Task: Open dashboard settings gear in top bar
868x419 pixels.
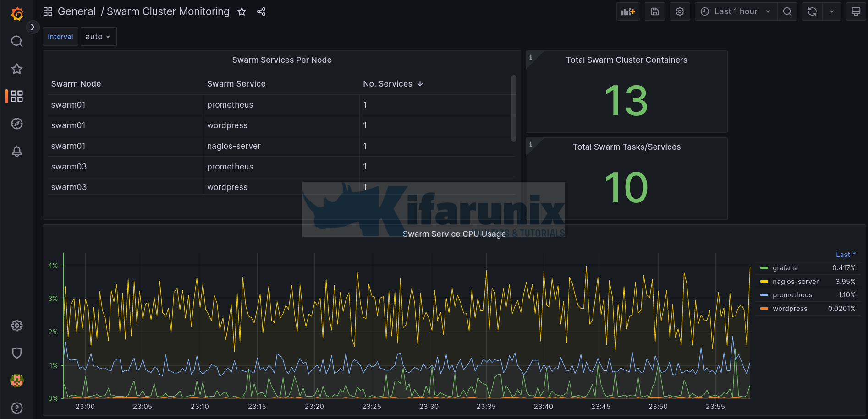Action: pyautogui.click(x=680, y=11)
